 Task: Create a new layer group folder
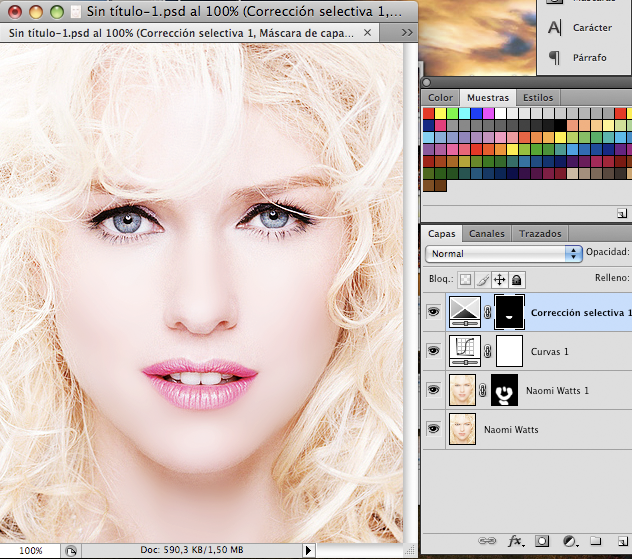[x=594, y=541]
